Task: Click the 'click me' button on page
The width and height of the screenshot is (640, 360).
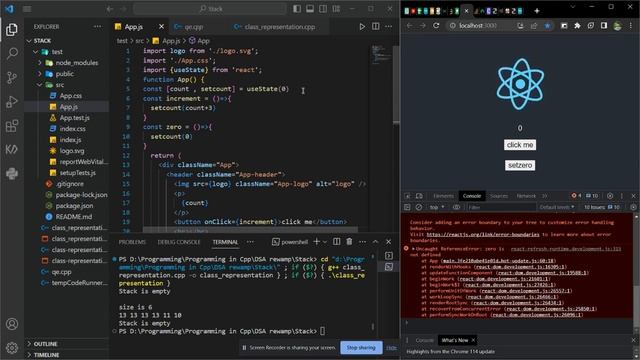Action: point(520,145)
